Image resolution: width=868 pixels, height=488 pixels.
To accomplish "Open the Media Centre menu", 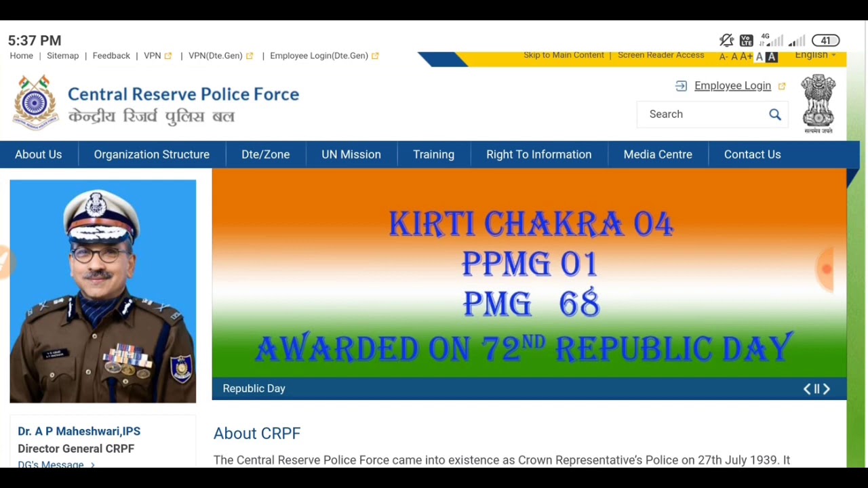I will click(x=658, y=155).
